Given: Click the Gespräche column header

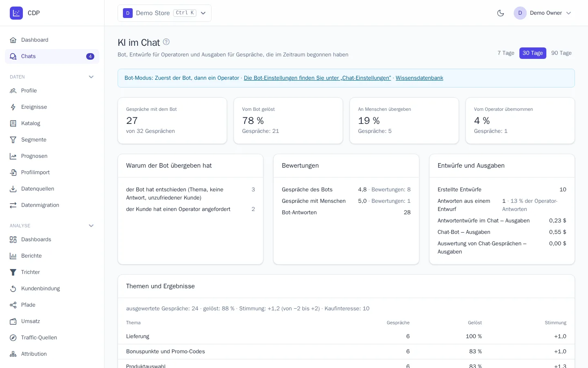Looking at the screenshot, I should point(398,323).
